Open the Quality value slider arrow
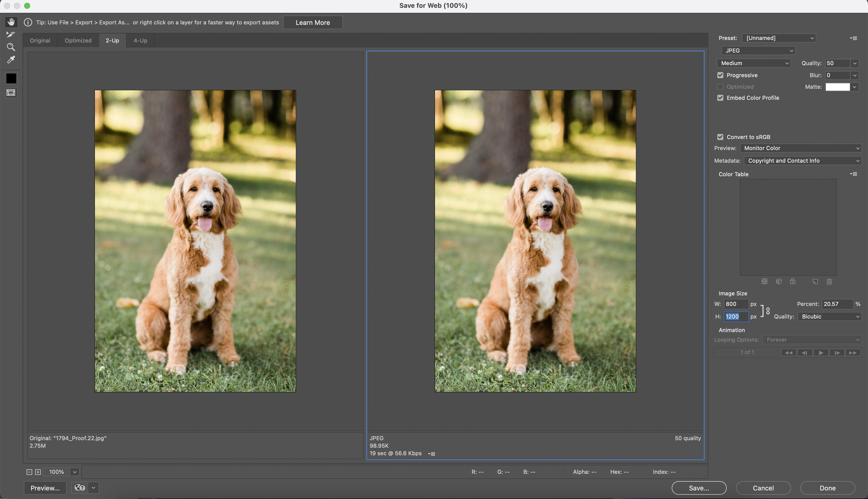The width and height of the screenshot is (868, 499). (x=855, y=63)
